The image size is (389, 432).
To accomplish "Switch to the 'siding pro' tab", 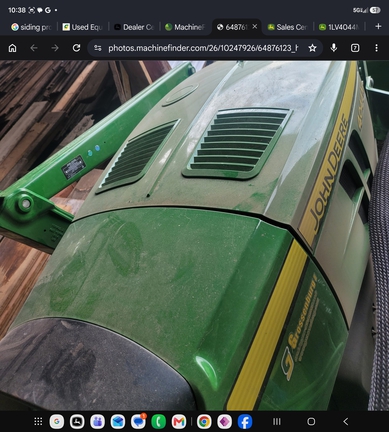I will pyautogui.click(x=32, y=27).
